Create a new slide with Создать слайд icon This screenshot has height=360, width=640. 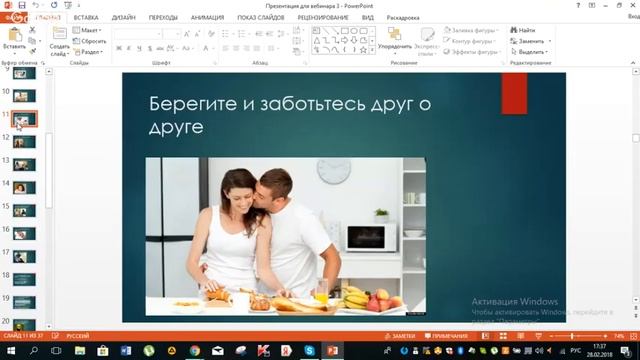pos(60,34)
